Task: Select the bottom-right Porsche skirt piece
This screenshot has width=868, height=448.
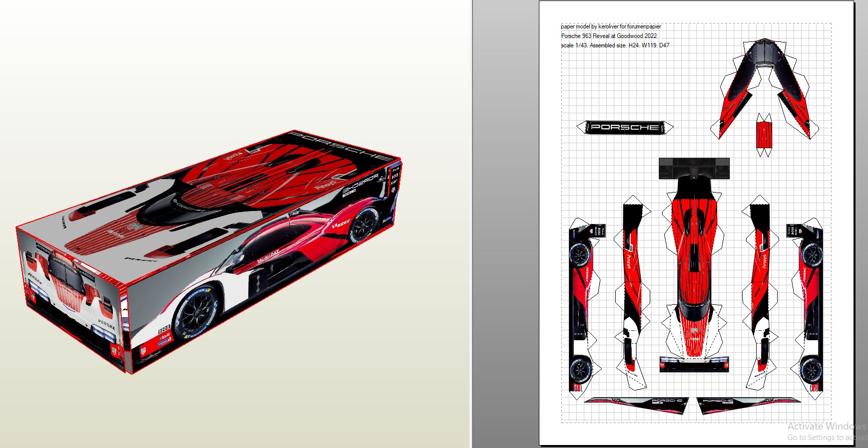Action: (x=744, y=406)
